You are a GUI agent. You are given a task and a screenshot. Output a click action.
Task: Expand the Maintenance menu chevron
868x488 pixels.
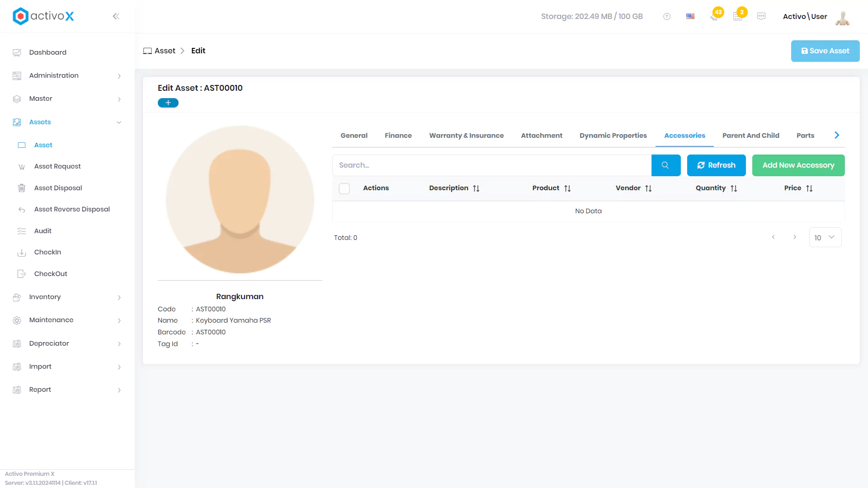point(119,320)
